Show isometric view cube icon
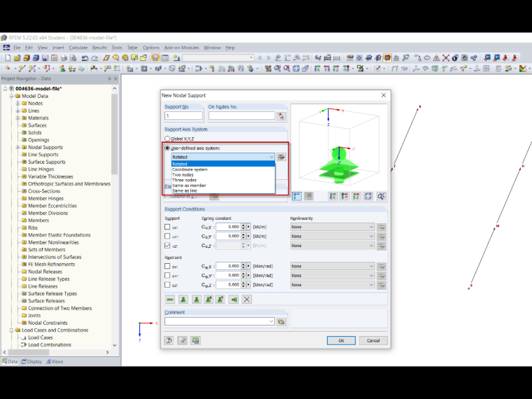The image size is (532, 399). 368,196
